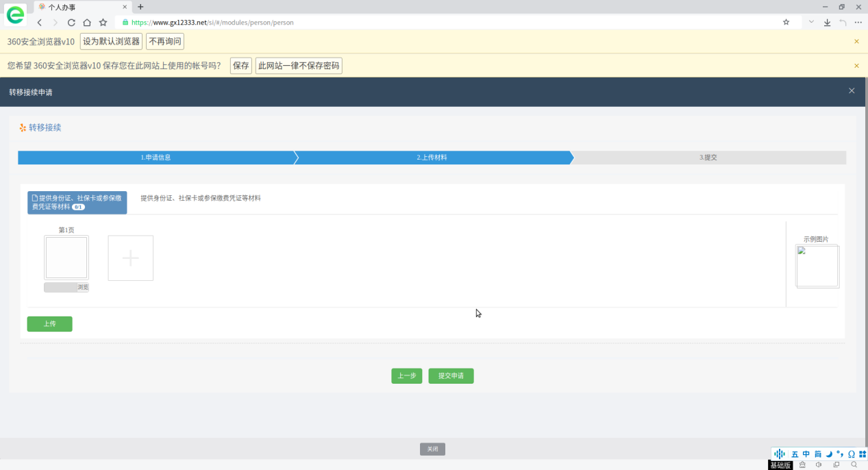The image size is (868, 470).
Task: Toggle the 中 Chinese/English input mode
Action: [806, 454]
